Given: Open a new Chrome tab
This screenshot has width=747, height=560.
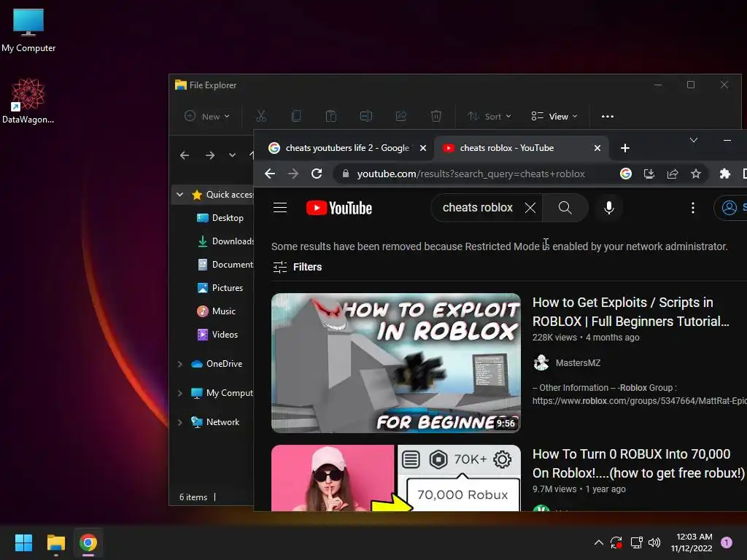Looking at the screenshot, I should click(x=625, y=148).
